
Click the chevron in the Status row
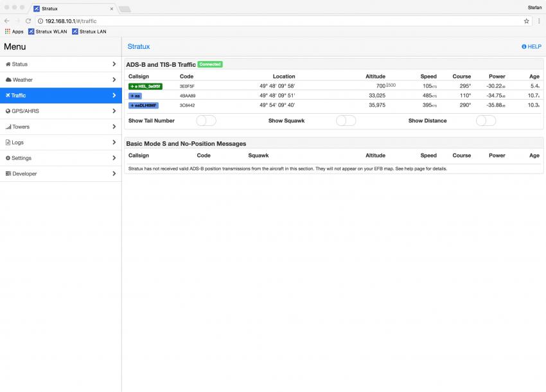coord(114,64)
